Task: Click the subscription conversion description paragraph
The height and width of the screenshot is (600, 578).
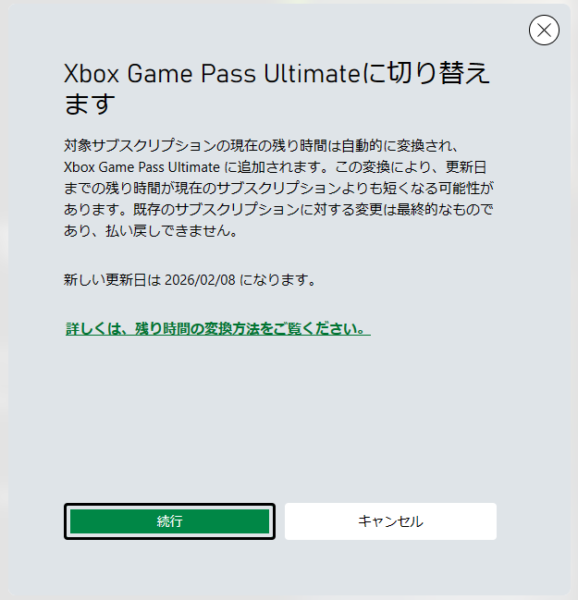Action: pyautogui.click(x=278, y=188)
